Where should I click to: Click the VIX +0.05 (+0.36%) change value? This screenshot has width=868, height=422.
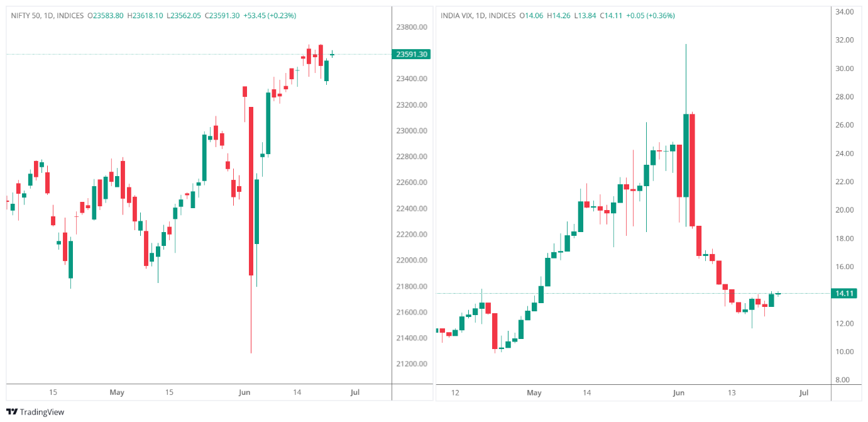[x=651, y=16]
